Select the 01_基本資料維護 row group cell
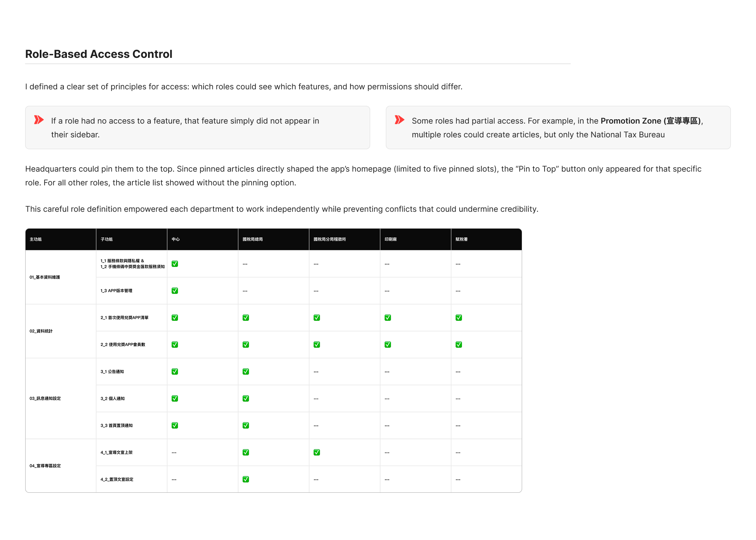The width and height of the screenshot is (756, 540). click(x=45, y=277)
